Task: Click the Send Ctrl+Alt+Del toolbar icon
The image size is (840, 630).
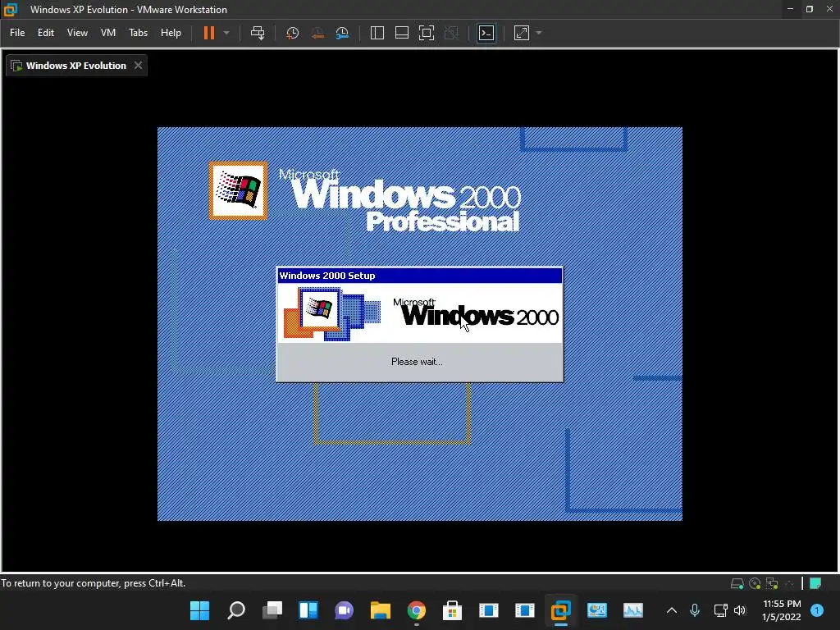Action: (x=258, y=33)
